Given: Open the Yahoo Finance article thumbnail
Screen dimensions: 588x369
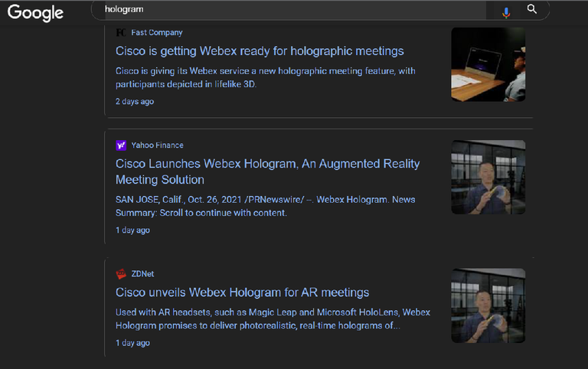Looking at the screenshot, I should pyautogui.click(x=488, y=177).
